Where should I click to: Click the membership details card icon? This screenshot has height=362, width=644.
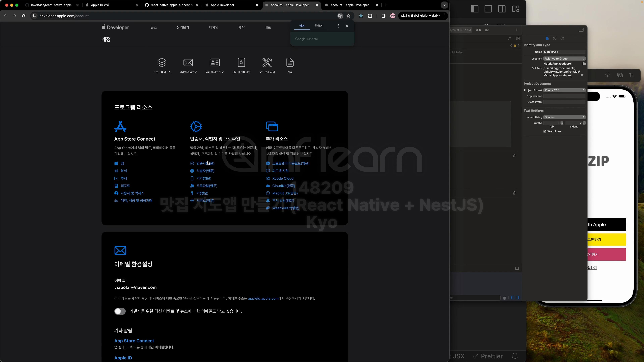click(x=214, y=63)
